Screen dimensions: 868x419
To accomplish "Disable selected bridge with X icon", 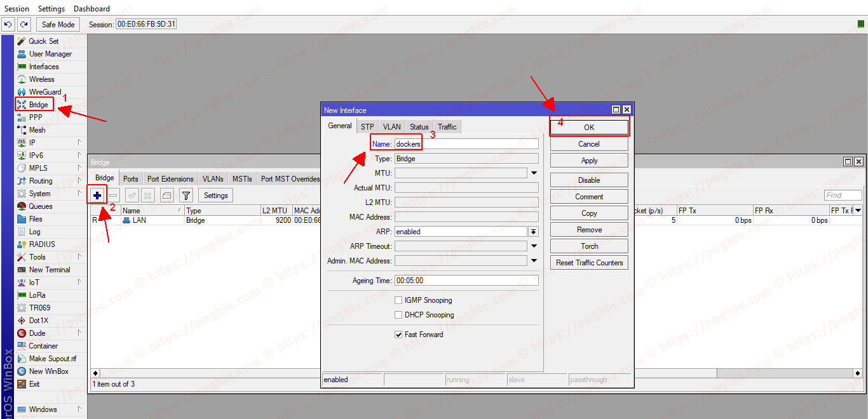I will tap(147, 196).
